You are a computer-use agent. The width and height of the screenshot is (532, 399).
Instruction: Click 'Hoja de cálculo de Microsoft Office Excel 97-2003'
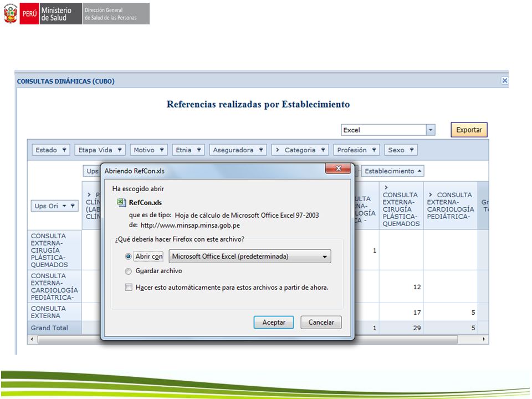(x=247, y=215)
